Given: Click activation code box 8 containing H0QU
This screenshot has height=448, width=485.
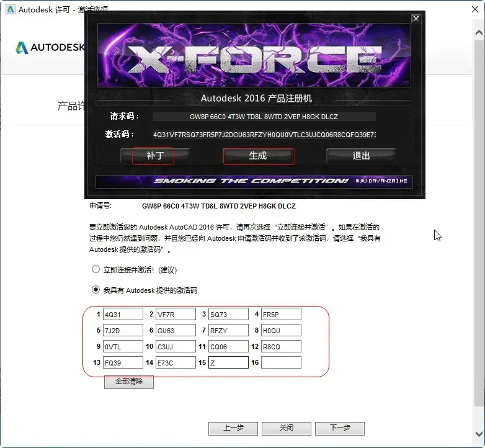Looking at the screenshot, I should pyautogui.click(x=281, y=330).
